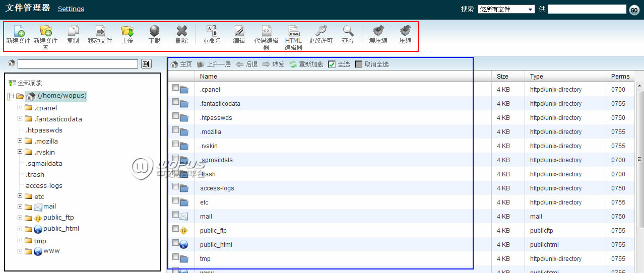Click 全选 (Select All) checkbox
644x273 pixels.
tap(332, 64)
